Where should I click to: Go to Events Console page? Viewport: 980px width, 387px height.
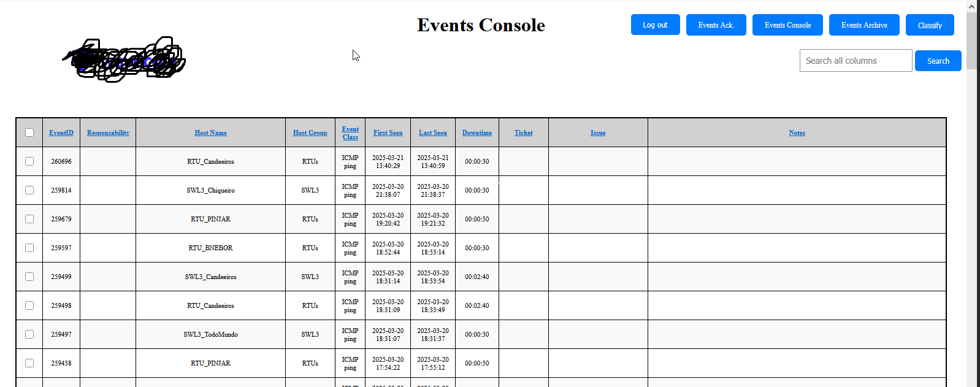coord(787,25)
